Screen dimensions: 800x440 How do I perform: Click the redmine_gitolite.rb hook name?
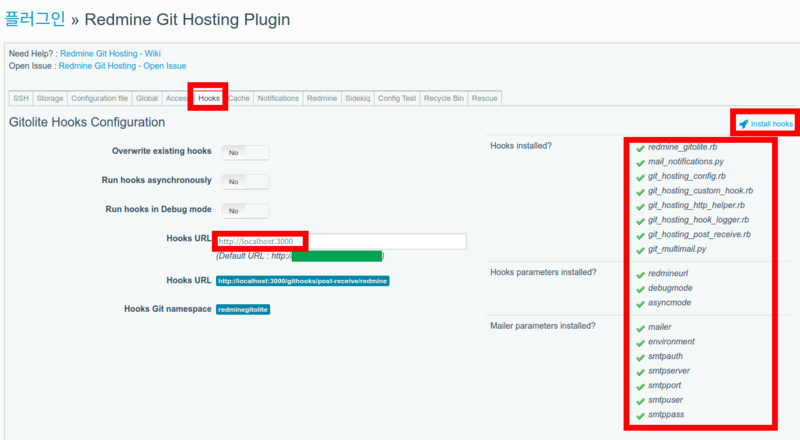(x=682, y=147)
